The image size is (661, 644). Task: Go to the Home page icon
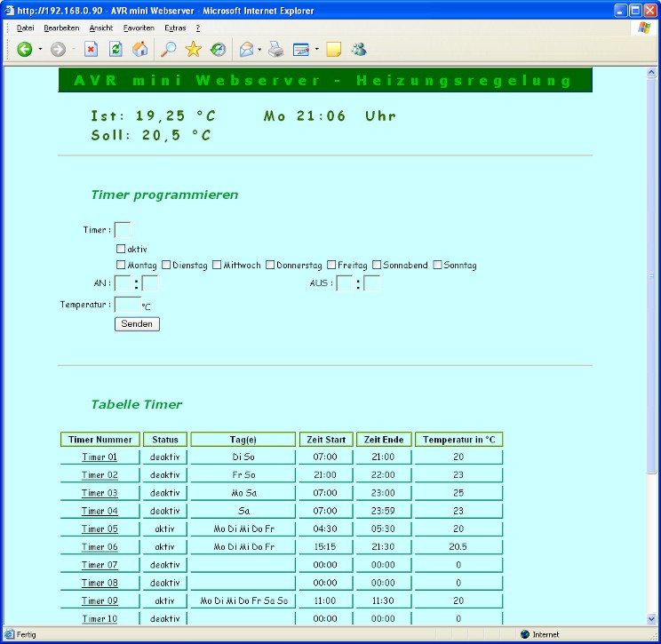pos(140,50)
